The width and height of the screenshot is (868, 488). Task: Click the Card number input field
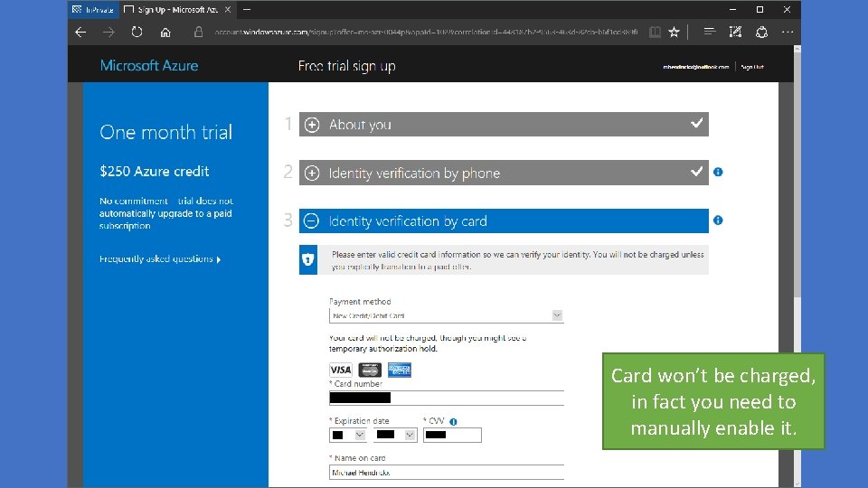pos(446,398)
